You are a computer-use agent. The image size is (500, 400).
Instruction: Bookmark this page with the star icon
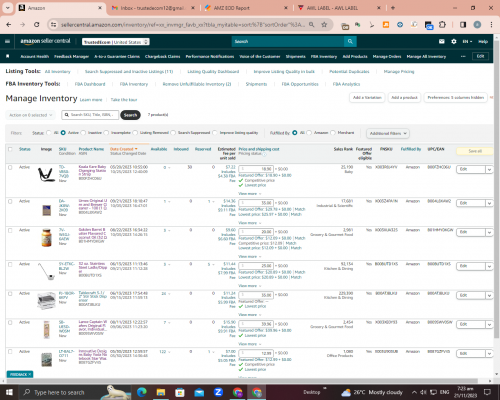point(324,24)
